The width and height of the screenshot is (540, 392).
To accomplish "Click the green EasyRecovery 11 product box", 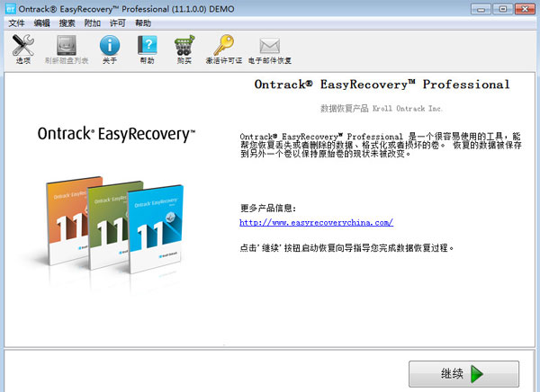I will coord(108,226).
